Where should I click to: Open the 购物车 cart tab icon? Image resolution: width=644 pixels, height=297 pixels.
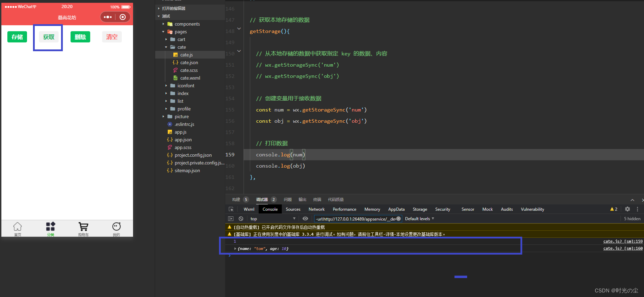pyautogui.click(x=84, y=229)
